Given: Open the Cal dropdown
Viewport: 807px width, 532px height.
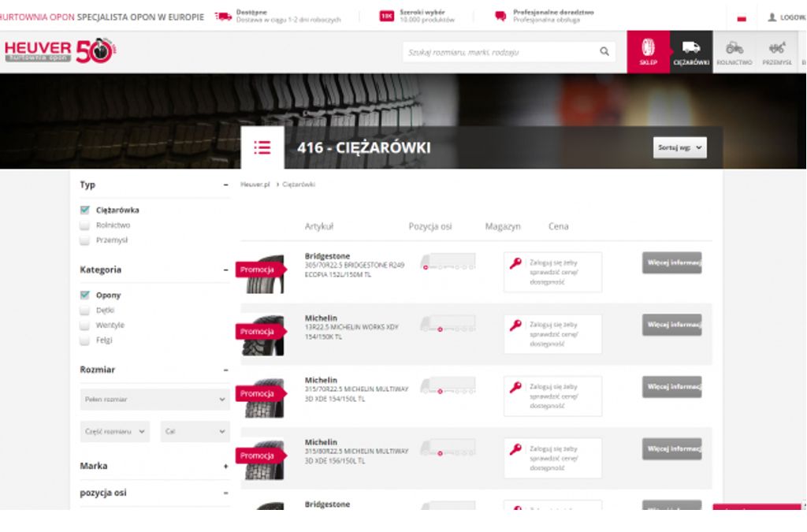Looking at the screenshot, I should (195, 431).
